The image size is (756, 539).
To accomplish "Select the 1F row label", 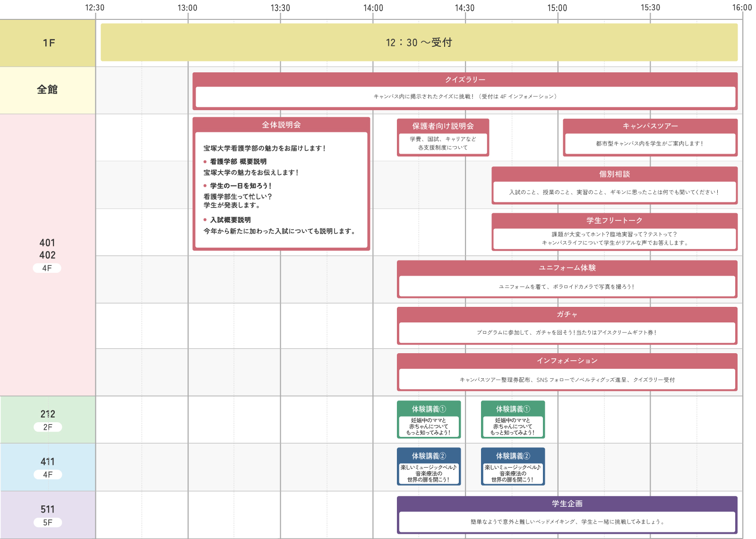I will point(48,43).
